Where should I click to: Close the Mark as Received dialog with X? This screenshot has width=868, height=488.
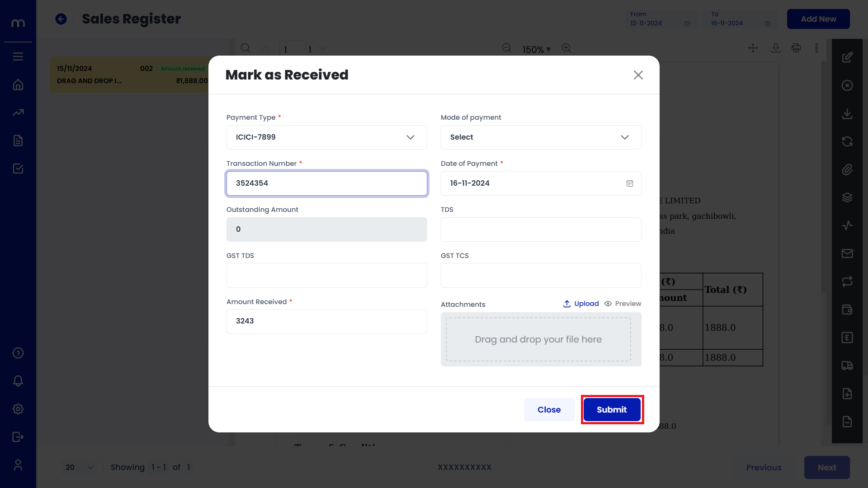click(638, 75)
